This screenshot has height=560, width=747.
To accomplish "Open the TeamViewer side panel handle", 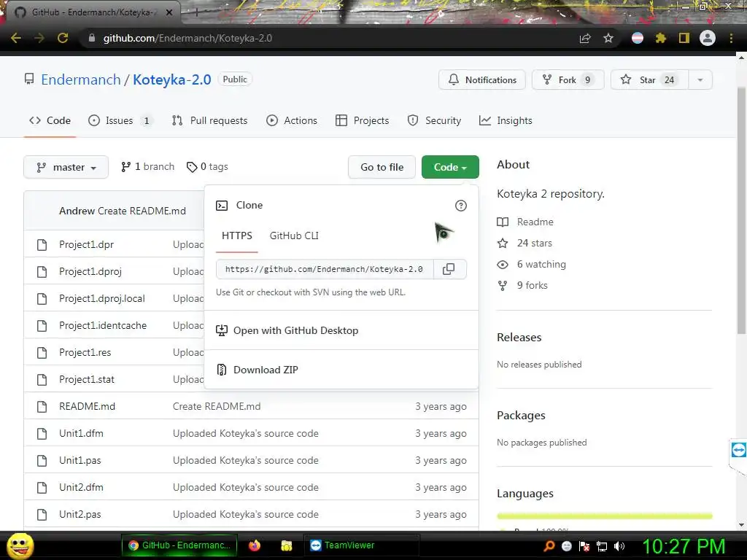I will (738, 450).
